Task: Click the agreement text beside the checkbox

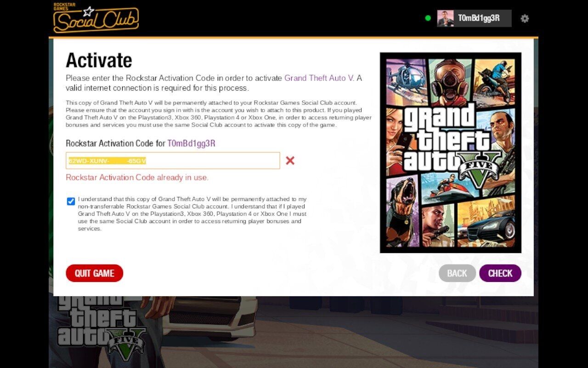Action: tap(192, 214)
